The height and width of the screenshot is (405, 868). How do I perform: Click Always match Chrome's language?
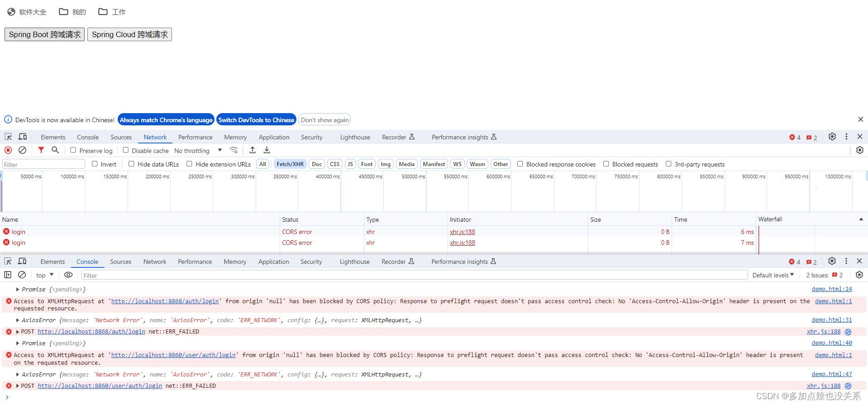tap(166, 120)
